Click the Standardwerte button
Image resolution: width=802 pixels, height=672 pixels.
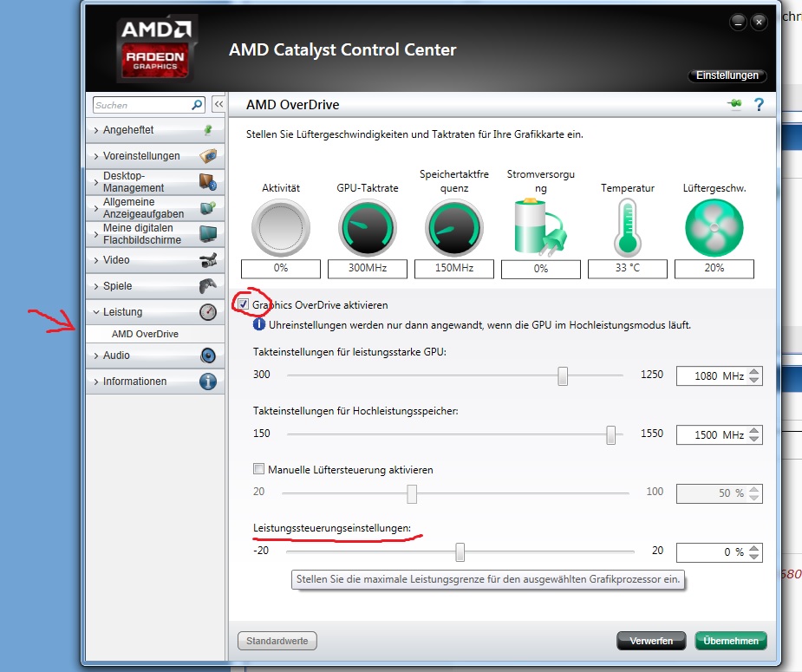coord(277,641)
